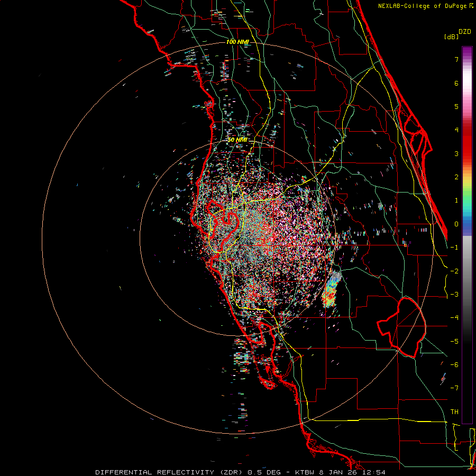Click the 0.5 DEG elevation text

point(264,472)
